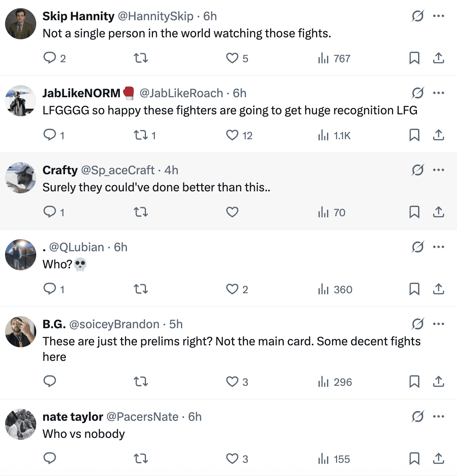Image resolution: width=457 pixels, height=476 pixels.
Task: Ask Grok to explain B.G.'s reply
Action: (x=417, y=324)
